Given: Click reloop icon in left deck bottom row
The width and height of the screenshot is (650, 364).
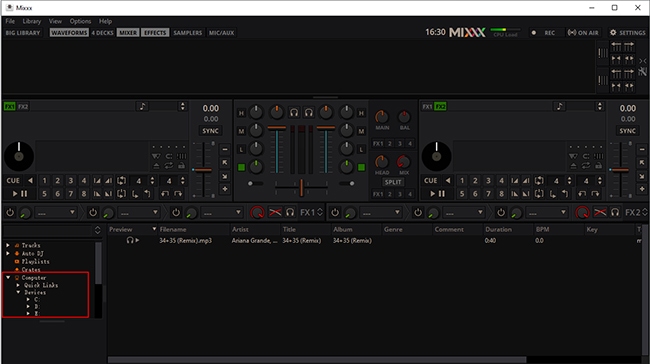Looking at the screenshot, I should point(121,194).
